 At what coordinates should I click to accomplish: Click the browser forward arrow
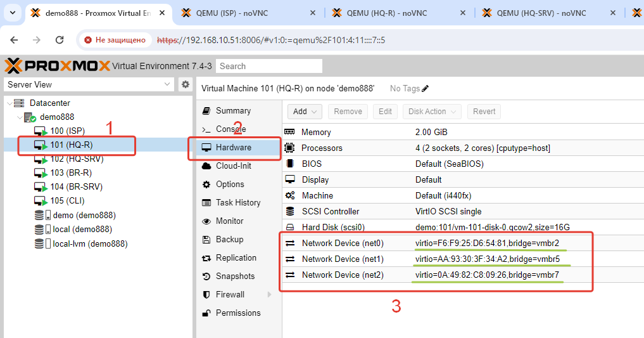(37, 40)
